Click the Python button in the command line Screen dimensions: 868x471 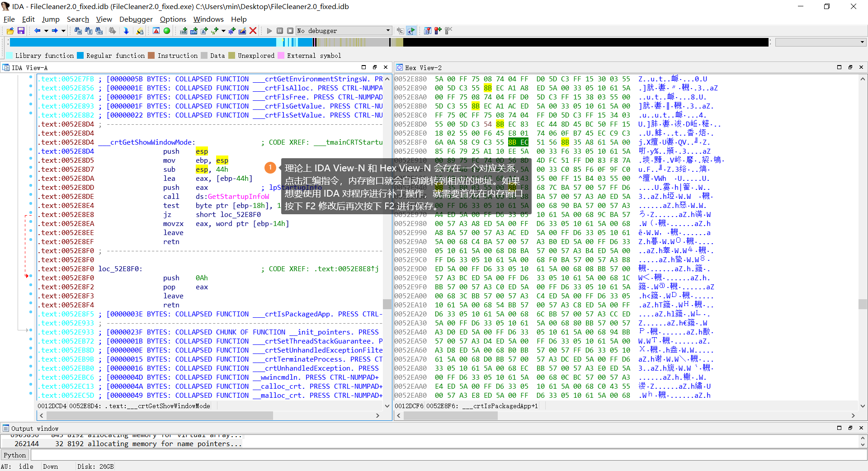(15, 455)
